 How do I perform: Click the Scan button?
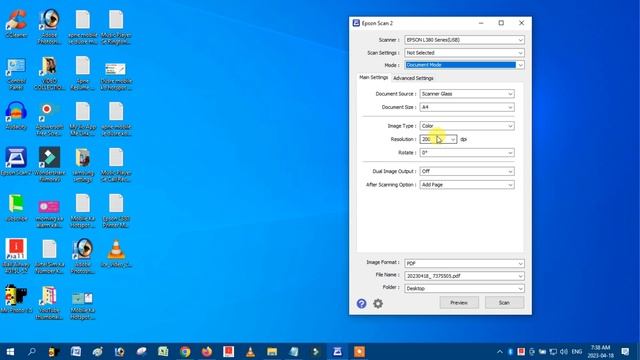pyautogui.click(x=504, y=302)
